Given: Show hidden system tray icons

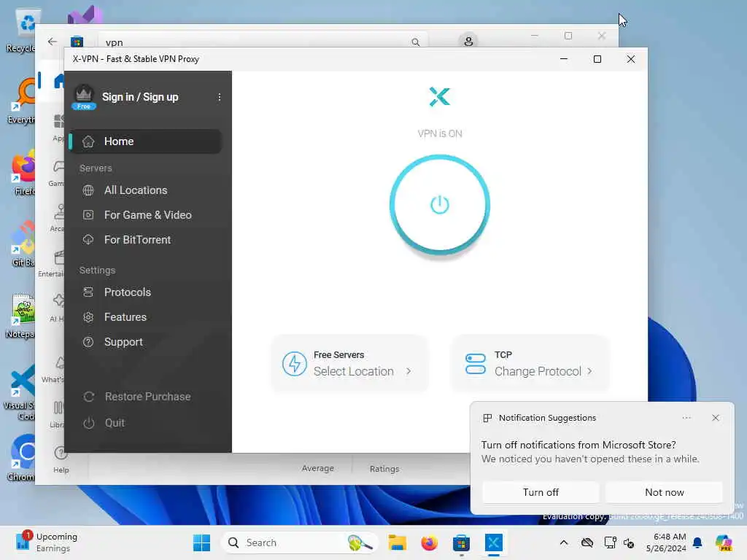Looking at the screenshot, I should pos(564,542).
